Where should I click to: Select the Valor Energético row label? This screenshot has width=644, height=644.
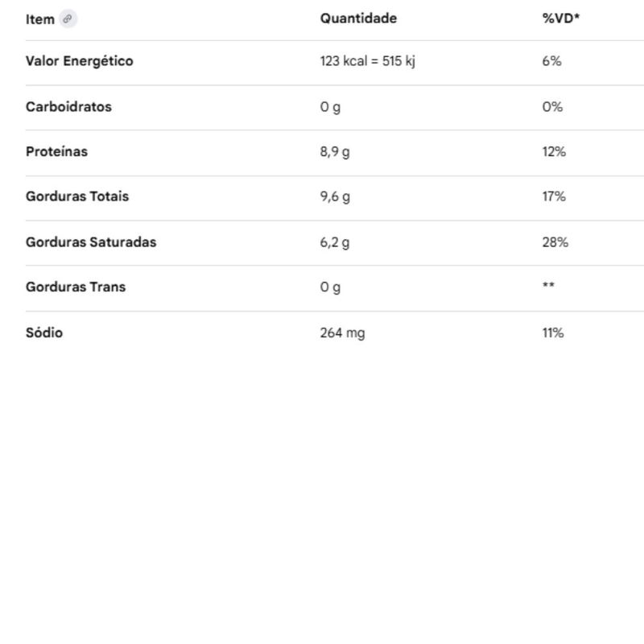[x=79, y=61]
